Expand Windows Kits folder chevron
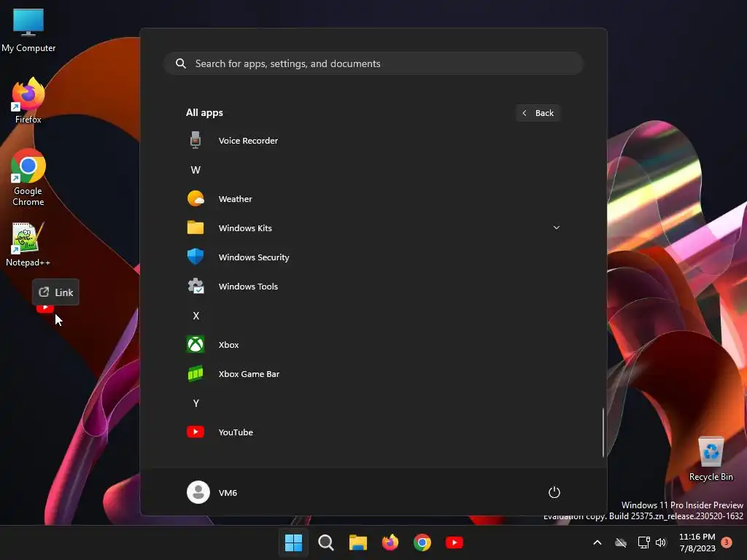The image size is (747, 560). coord(556,227)
